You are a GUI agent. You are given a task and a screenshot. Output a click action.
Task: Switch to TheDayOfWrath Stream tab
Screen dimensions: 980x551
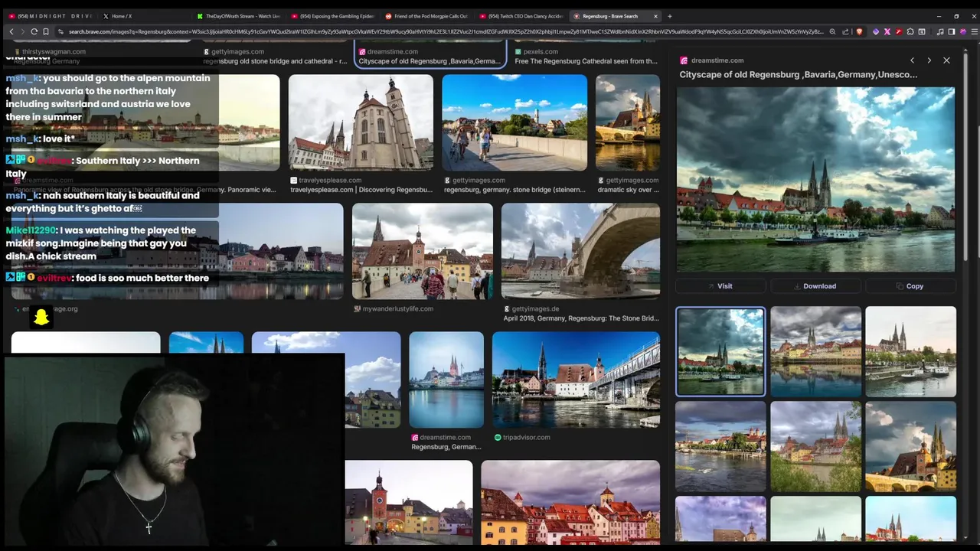pos(237,16)
